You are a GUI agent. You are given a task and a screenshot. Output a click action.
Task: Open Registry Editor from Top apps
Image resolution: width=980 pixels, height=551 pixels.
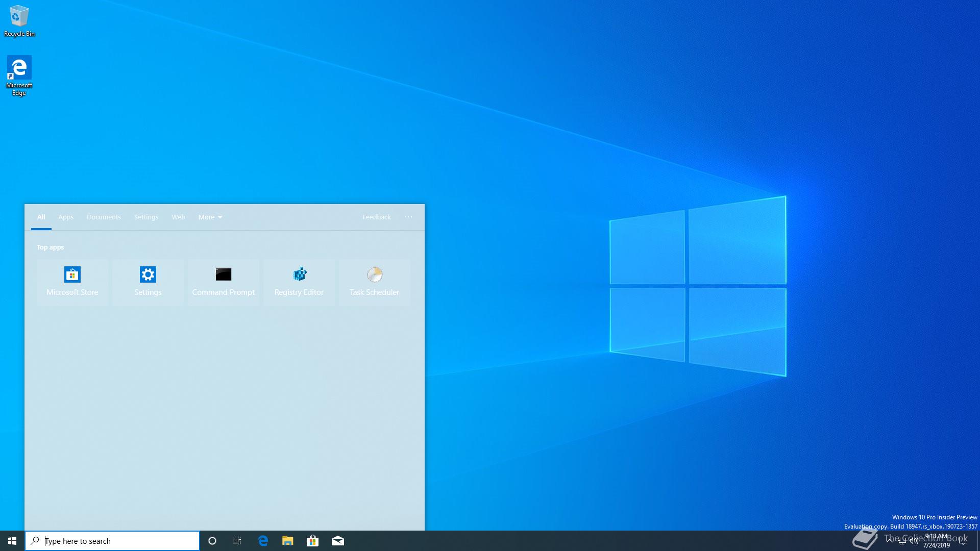coord(299,282)
